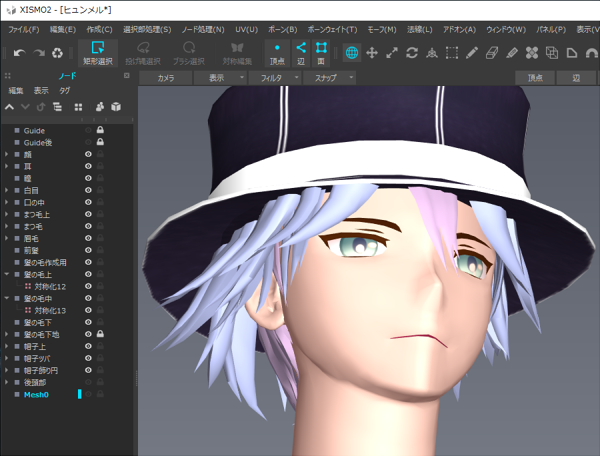Click the 頂点 button at the viewport's right
Image resolution: width=600 pixels, height=456 pixels.
tap(535, 78)
